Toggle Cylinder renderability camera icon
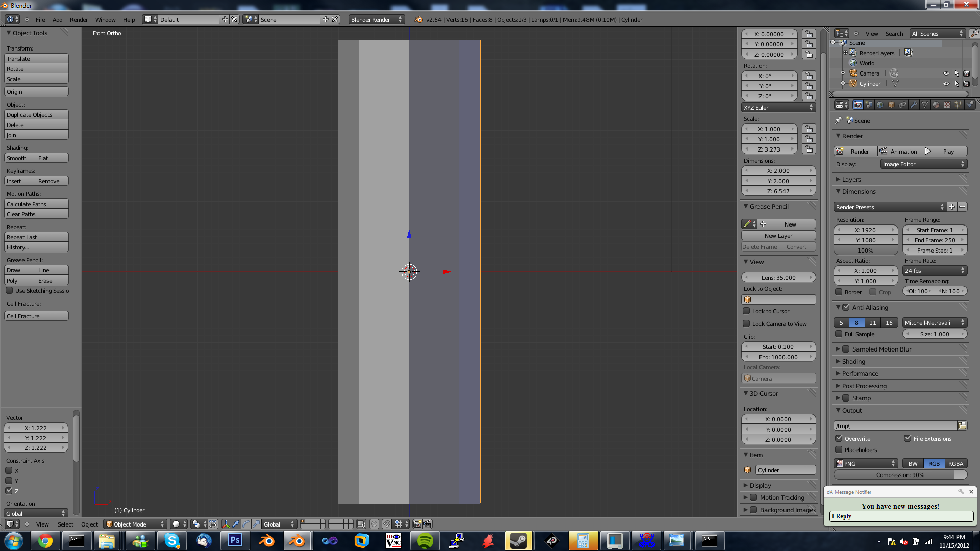Viewport: 980px width, 551px height. point(966,84)
